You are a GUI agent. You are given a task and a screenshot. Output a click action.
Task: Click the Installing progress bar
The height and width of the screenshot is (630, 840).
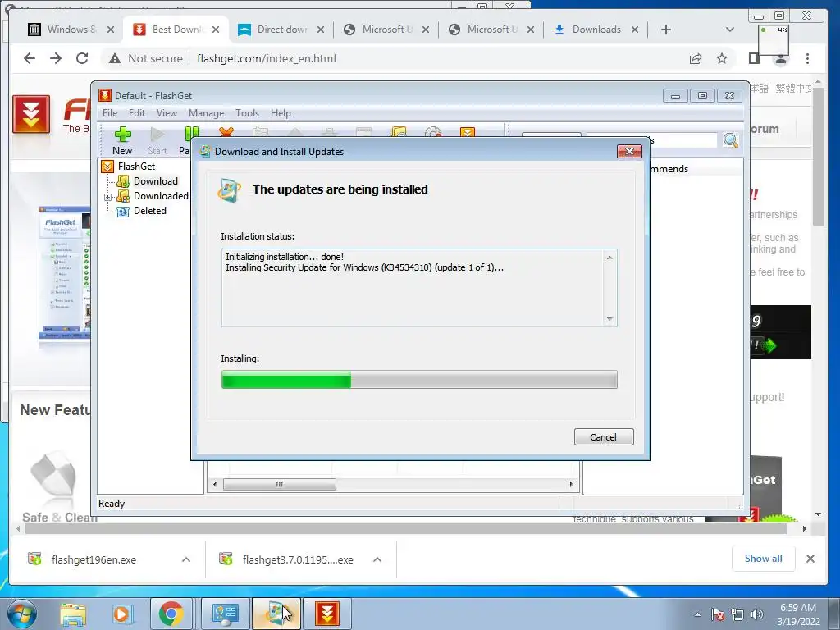coord(419,380)
